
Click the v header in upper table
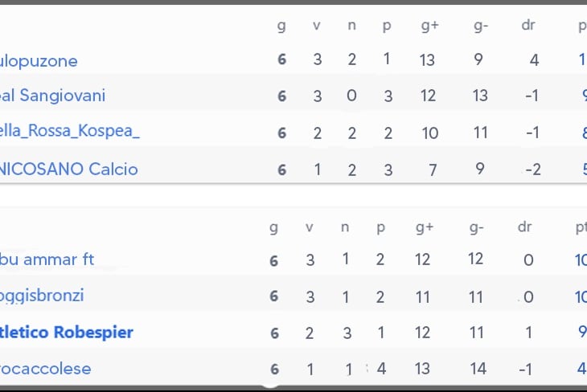(x=317, y=25)
